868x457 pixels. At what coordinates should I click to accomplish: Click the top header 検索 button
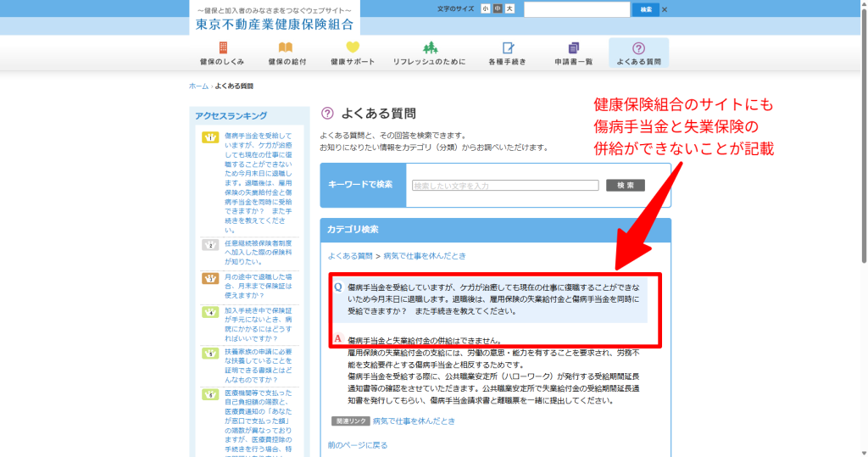(646, 9)
